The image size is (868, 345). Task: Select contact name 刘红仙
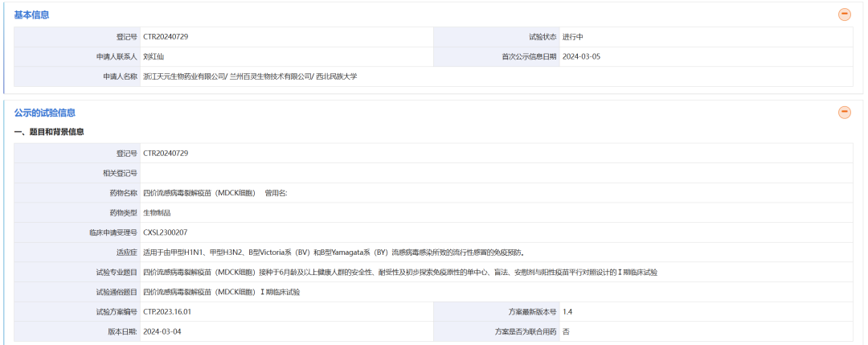pos(154,56)
